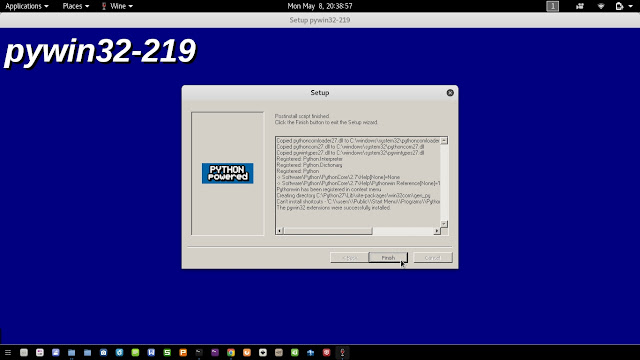Select 'Creating directory' log line

tap(353, 196)
